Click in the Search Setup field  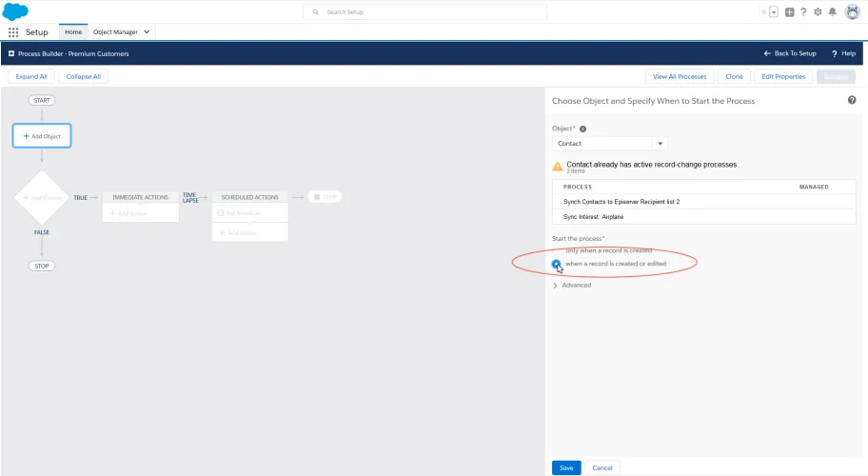point(424,11)
